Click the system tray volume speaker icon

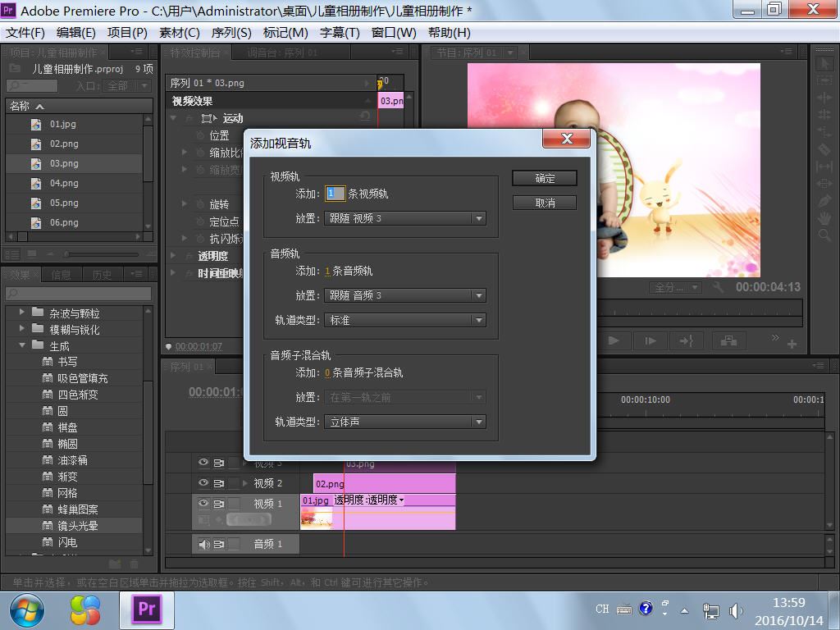coord(736,610)
